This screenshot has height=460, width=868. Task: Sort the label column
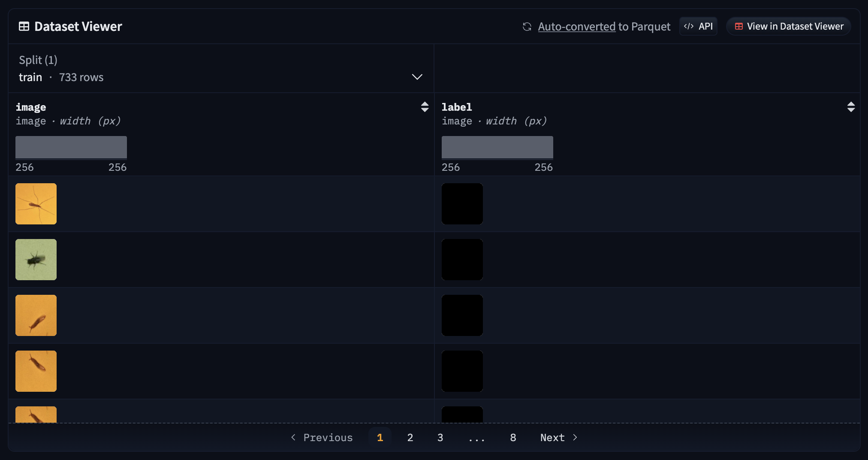coord(851,107)
